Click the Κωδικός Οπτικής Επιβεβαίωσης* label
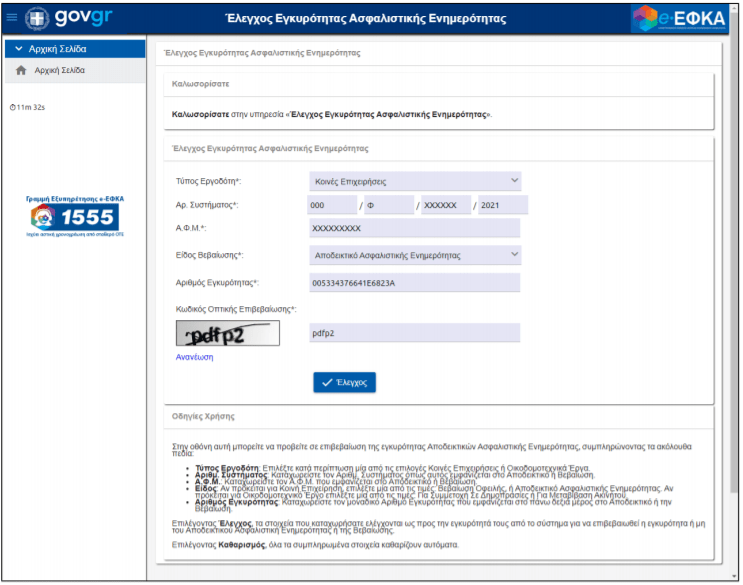The height and width of the screenshot is (585, 743). 236,309
